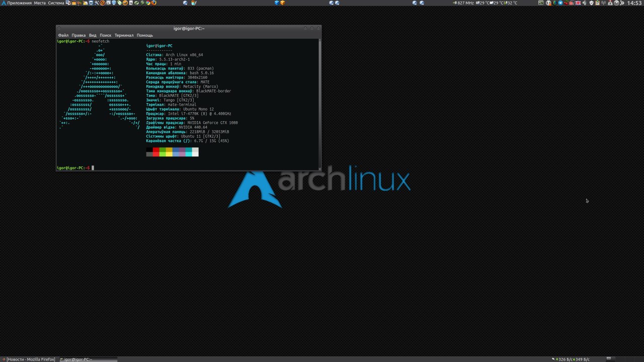Click the terminal prompt line after neofetch output
This screenshot has width=644, height=362.
click(x=75, y=168)
